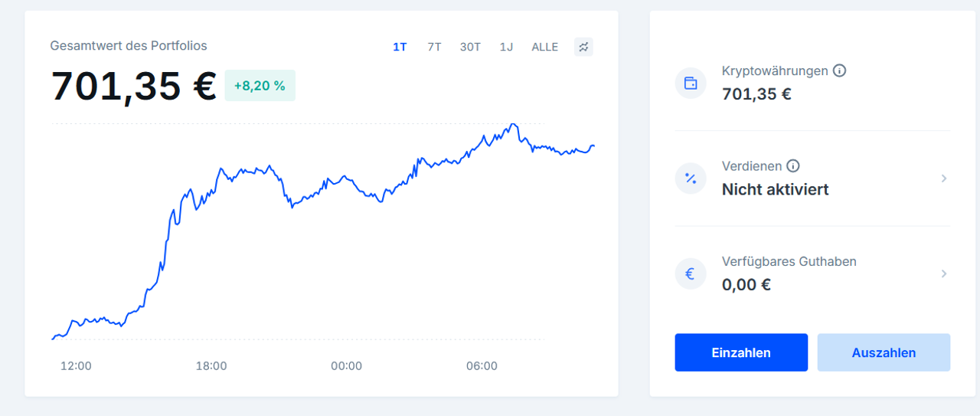Switch chart to 7T range
980x416 pixels.
[x=434, y=47]
